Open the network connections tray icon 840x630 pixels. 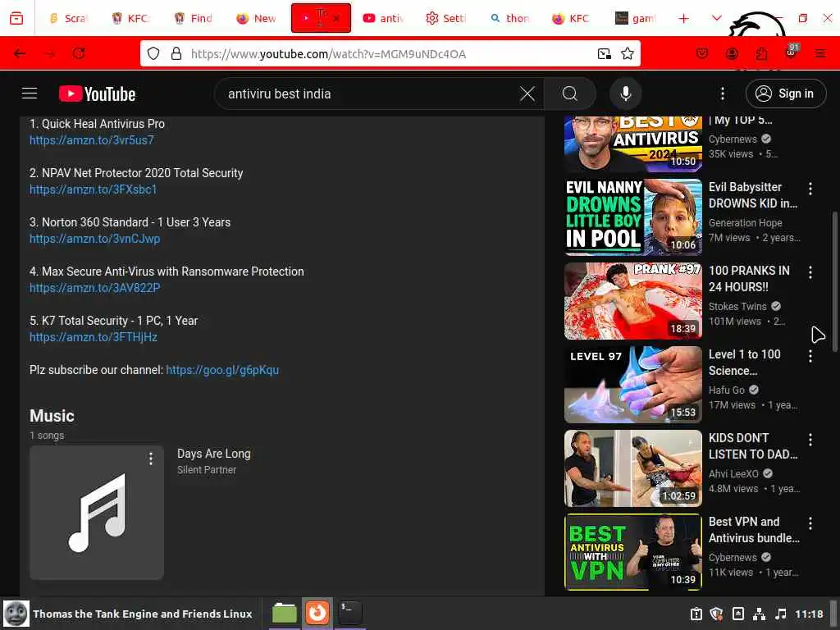tap(759, 614)
